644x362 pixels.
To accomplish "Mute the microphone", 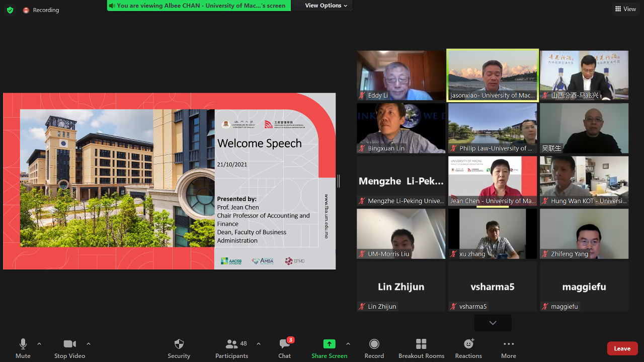I will pos(23,348).
